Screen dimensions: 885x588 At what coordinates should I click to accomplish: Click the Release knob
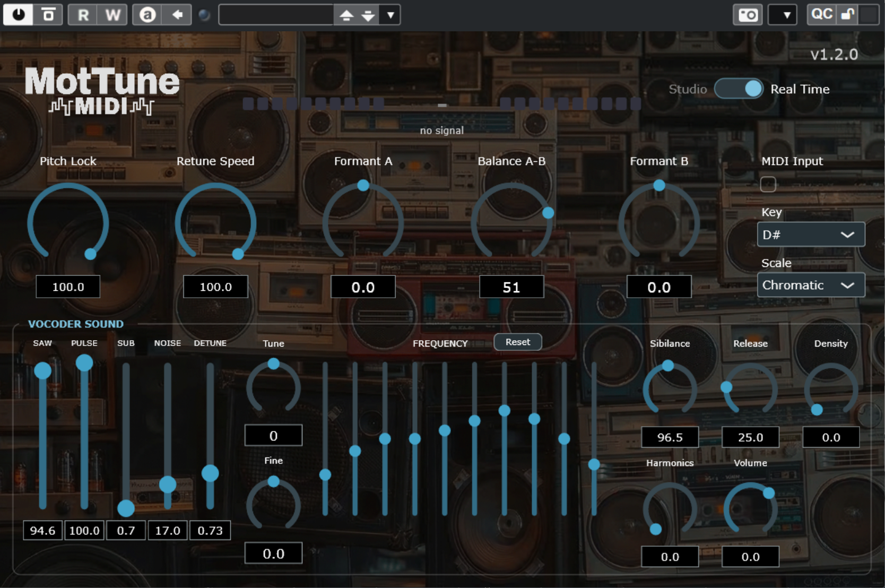click(750, 388)
